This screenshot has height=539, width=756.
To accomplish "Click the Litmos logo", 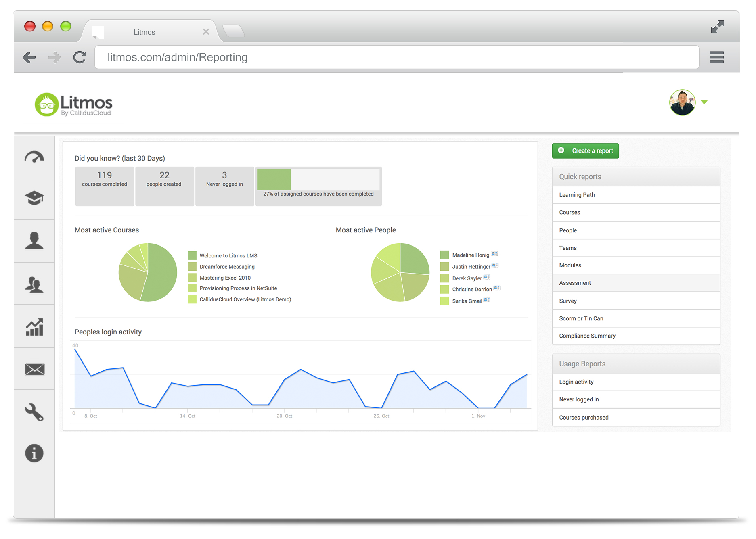I will (x=73, y=104).
